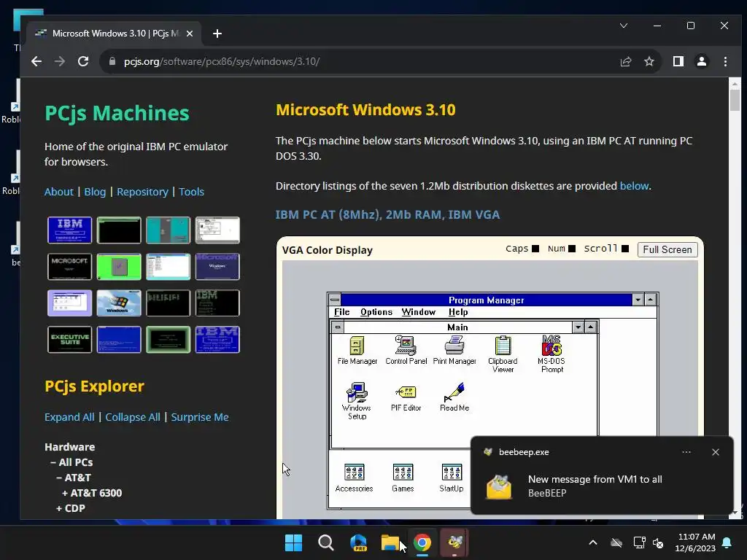Open the About link
The image size is (747, 560).
(x=59, y=192)
